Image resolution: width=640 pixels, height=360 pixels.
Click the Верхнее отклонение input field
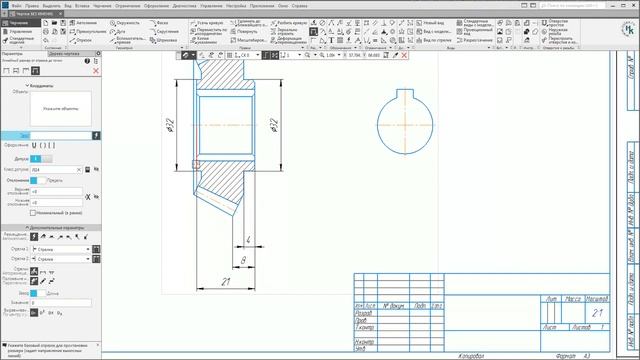[56, 191]
